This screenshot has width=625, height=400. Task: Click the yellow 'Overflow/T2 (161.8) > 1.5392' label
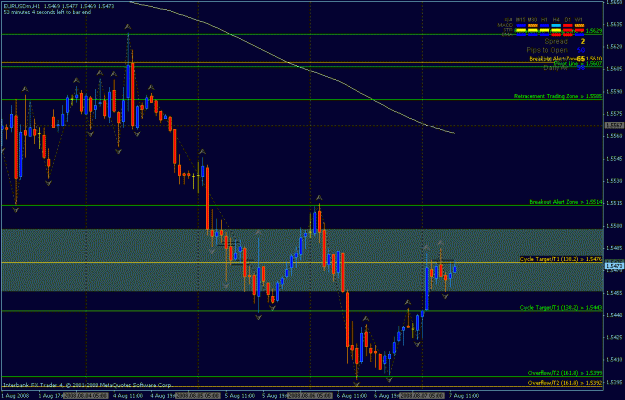coord(565,383)
